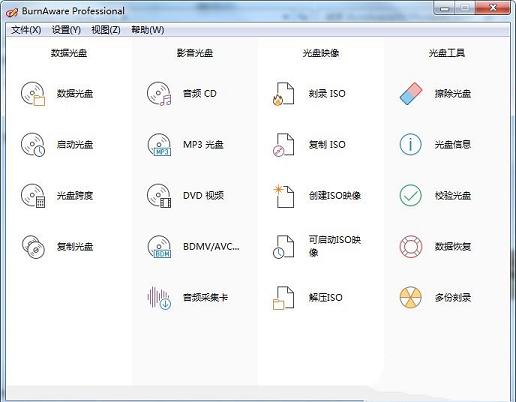Viewport: 516px width, 402px height.
Task: Open the 视图(Z) menu
Action: click(x=106, y=30)
